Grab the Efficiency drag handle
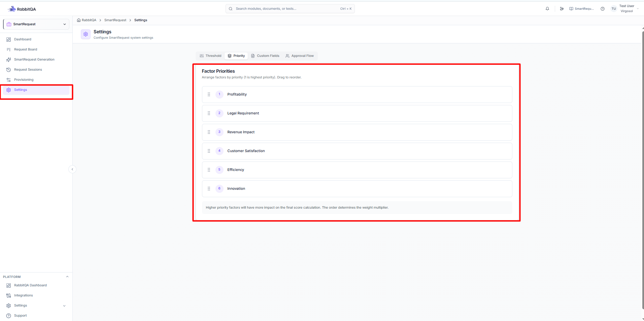 coord(209,170)
